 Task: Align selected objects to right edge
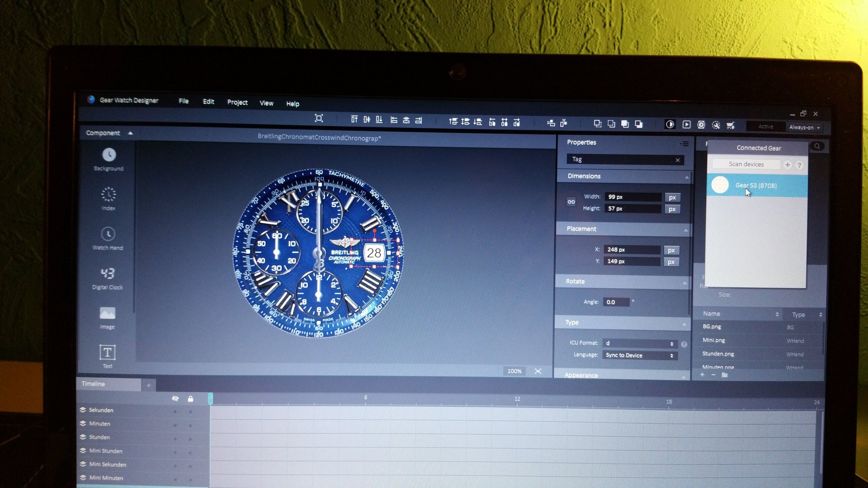point(419,121)
